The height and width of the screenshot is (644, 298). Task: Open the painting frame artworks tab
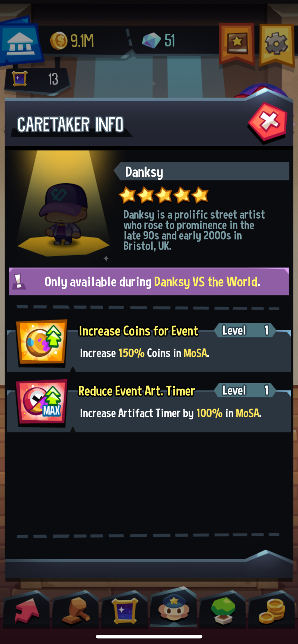pyautogui.click(x=125, y=610)
